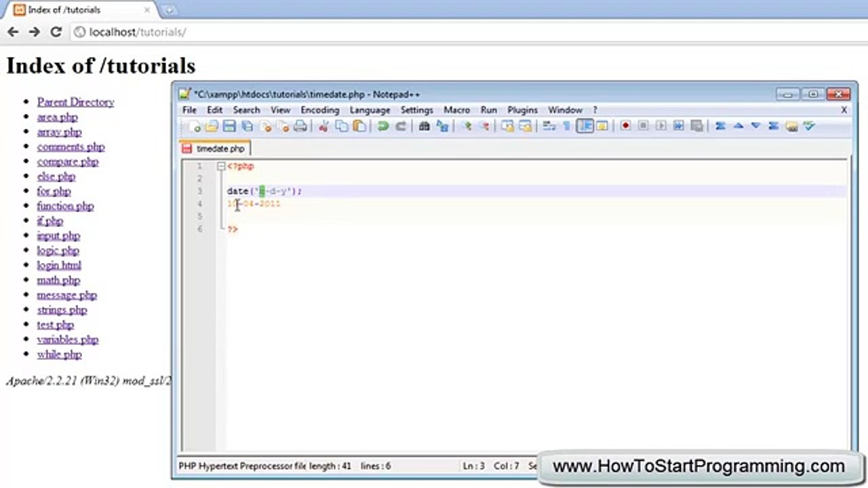The image size is (868, 488).
Task: Open the Macro menu
Action: click(x=456, y=110)
